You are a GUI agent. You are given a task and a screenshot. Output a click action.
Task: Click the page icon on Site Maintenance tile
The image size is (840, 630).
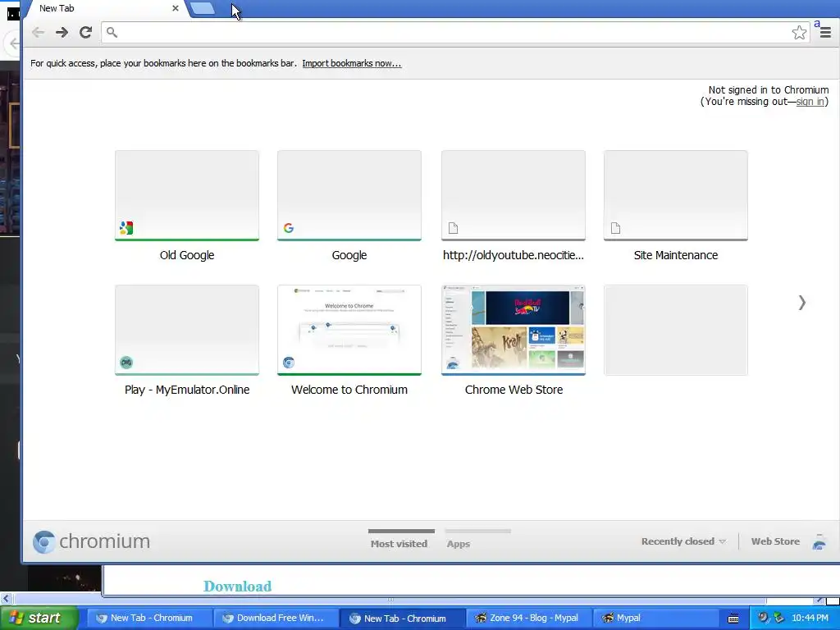615,228
